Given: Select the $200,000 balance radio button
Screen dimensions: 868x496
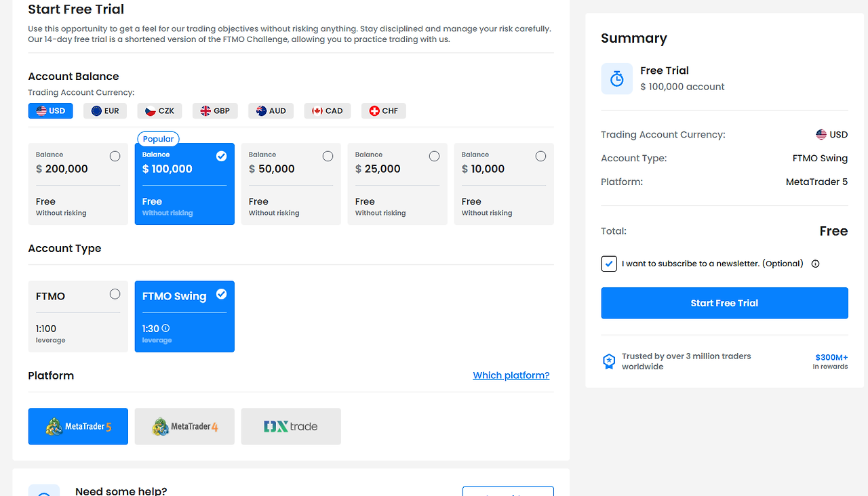Looking at the screenshot, I should click(x=115, y=156).
